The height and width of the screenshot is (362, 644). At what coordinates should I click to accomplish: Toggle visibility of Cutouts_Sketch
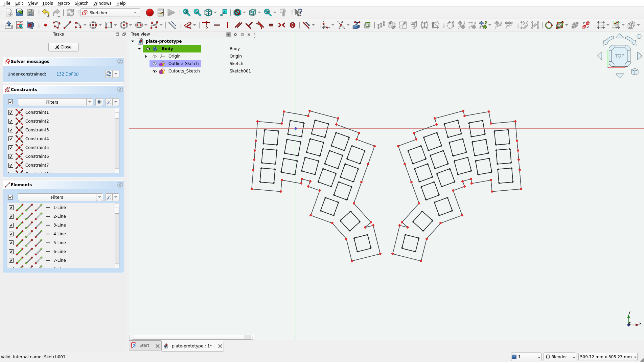point(155,71)
